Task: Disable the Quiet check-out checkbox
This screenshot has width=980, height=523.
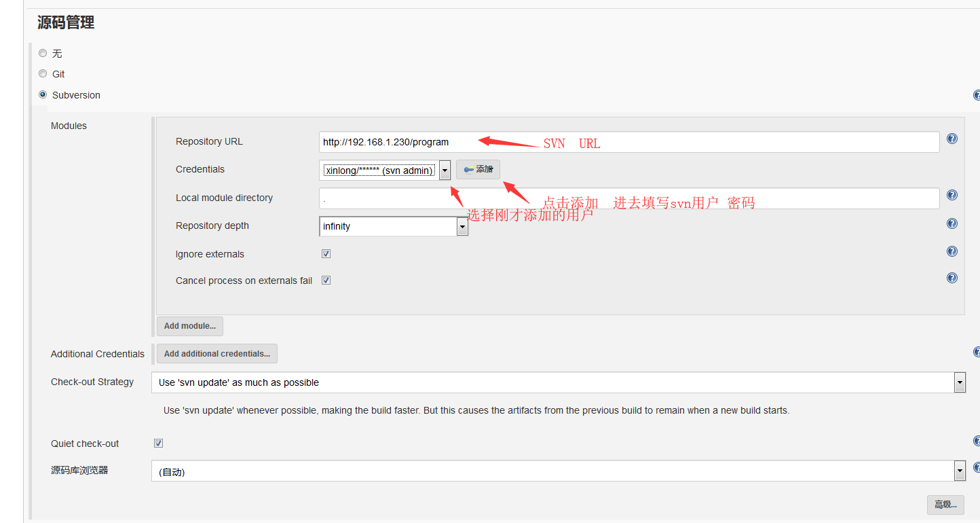Action: [158, 444]
